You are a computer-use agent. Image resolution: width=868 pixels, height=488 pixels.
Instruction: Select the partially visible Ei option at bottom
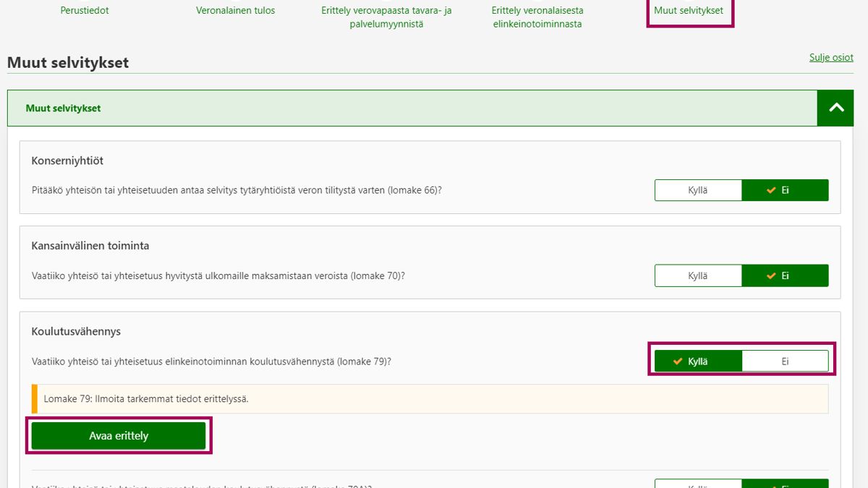[785, 484]
